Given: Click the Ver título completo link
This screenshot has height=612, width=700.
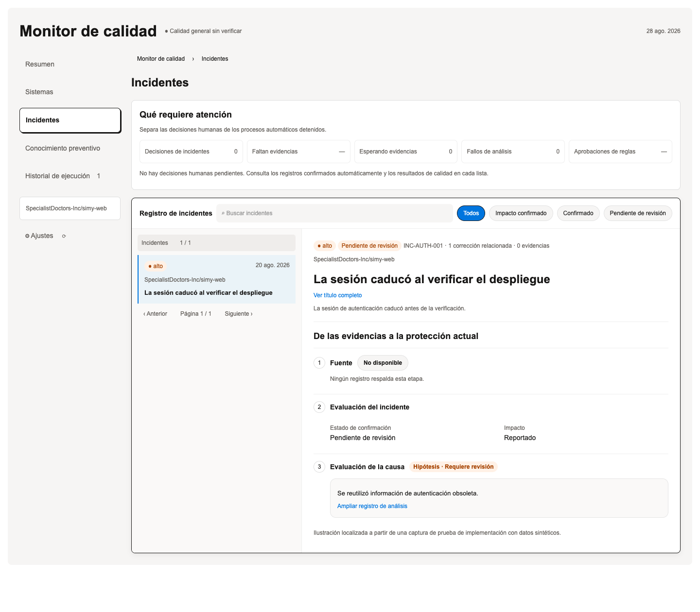Looking at the screenshot, I should 337,295.
